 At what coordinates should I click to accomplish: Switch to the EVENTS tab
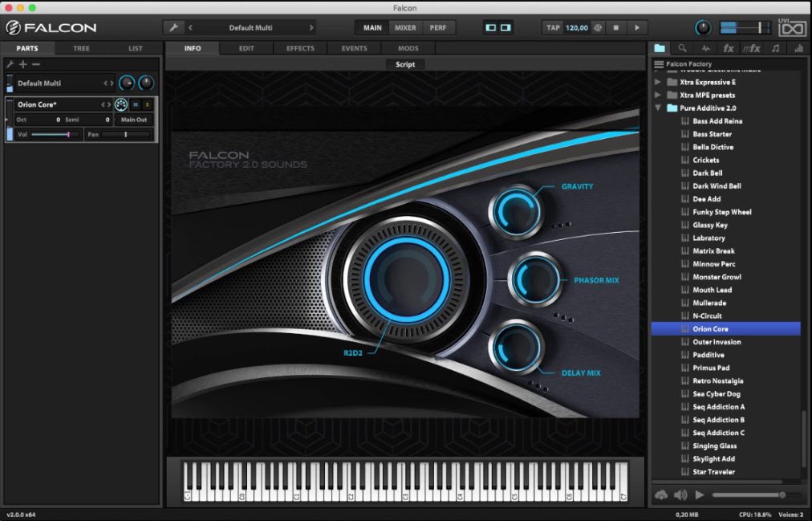point(354,48)
